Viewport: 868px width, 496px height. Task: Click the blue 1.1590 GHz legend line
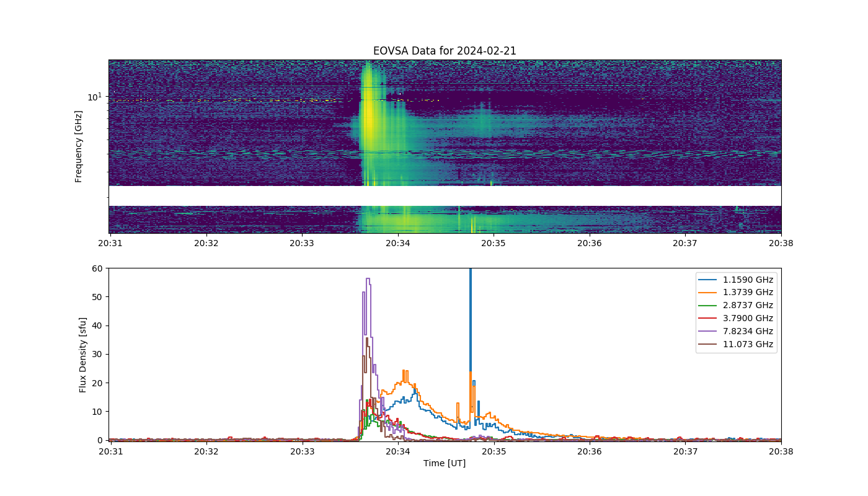708,280
